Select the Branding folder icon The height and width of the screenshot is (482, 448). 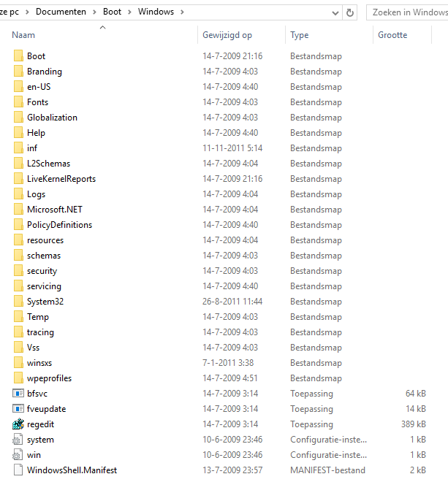click(18, 72)
